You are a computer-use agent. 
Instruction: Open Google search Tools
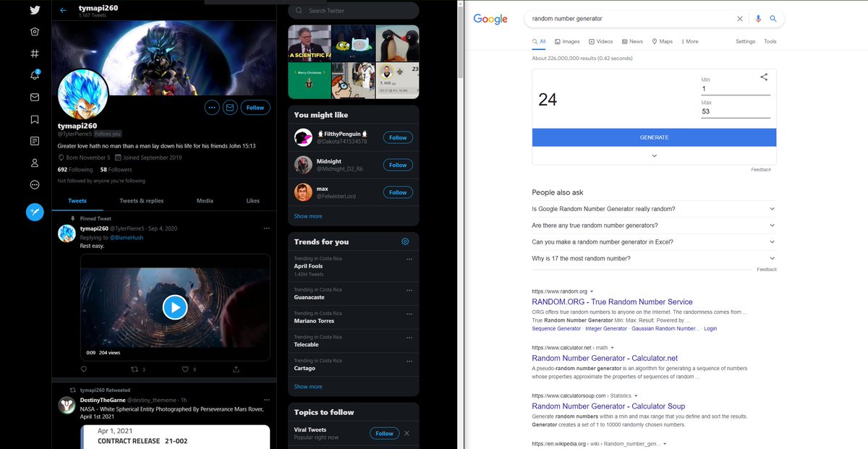coord(770,41)
